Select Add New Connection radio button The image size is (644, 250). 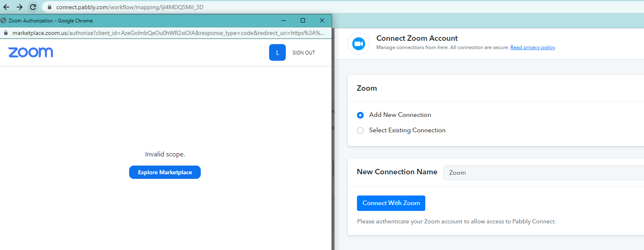tap(360, 115)
